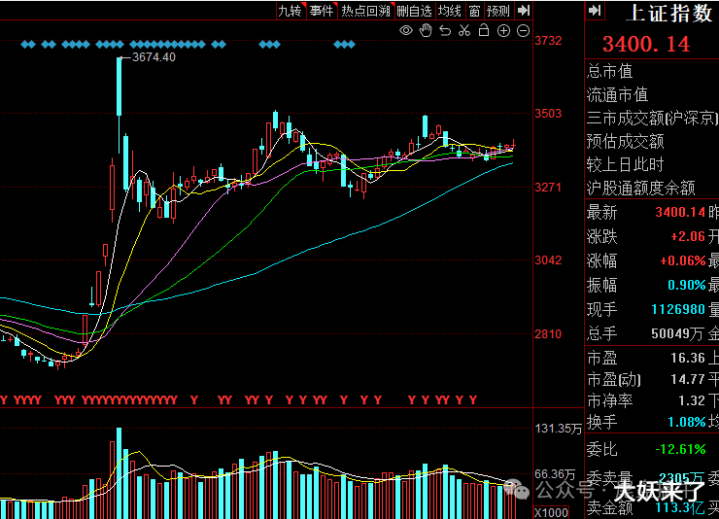This screenshot has height=519, width=719.
Task: Collapse the chart toolbar with the arrow after 预测
Action: point(523,11)
